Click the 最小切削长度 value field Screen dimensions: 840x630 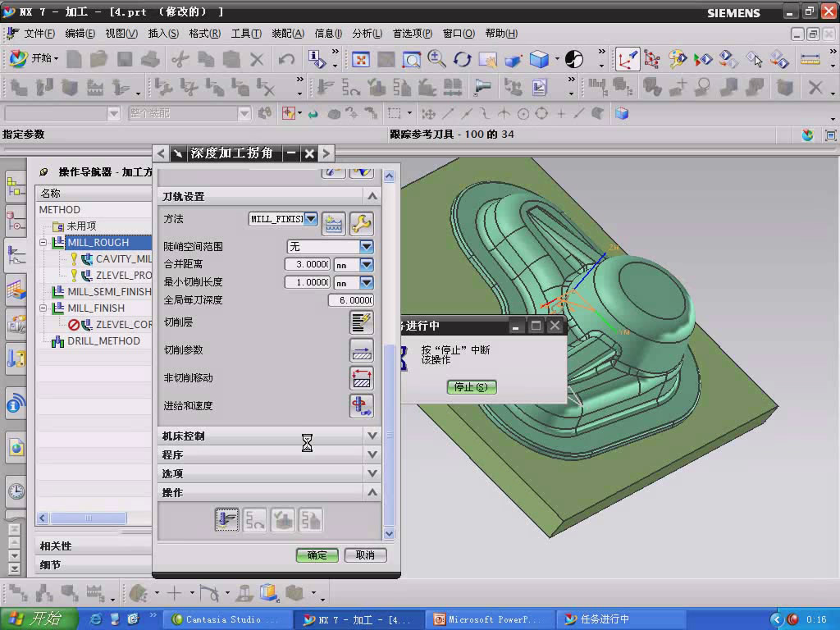308,282
